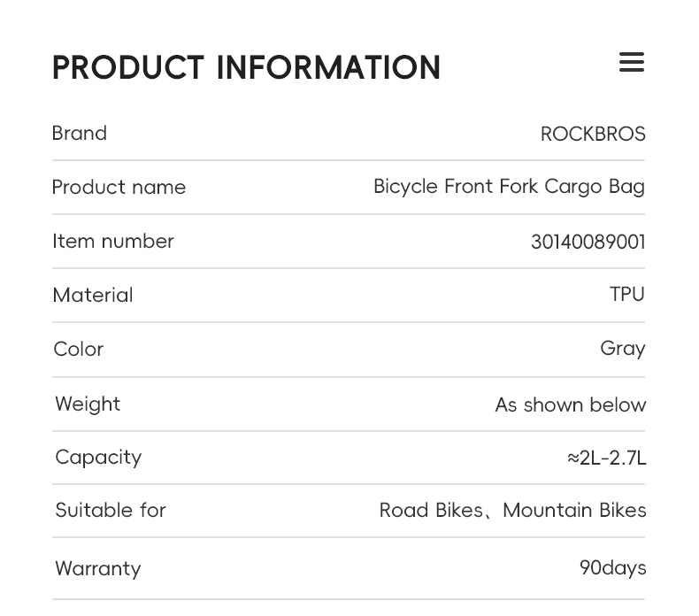Select the Item number label
Screen dimensions: 699x616
[113, 242]
